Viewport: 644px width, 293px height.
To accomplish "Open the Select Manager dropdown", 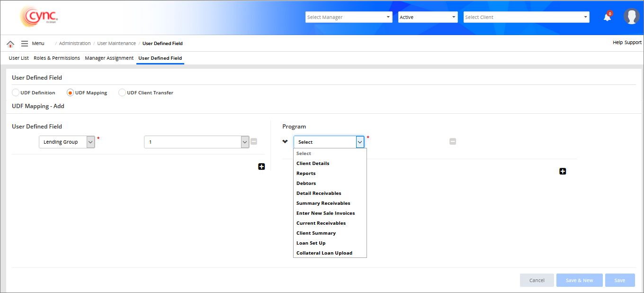I will point(349,17).
